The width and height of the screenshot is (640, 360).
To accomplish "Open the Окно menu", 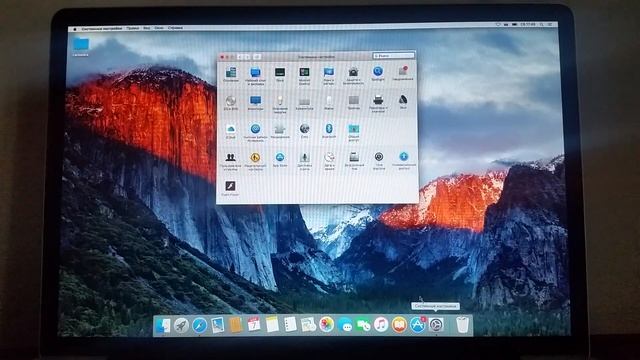I will (159, 28).
